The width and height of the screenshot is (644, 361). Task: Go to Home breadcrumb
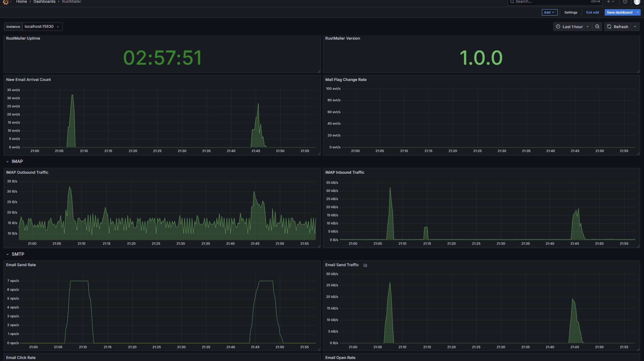[x=21, y=2]
